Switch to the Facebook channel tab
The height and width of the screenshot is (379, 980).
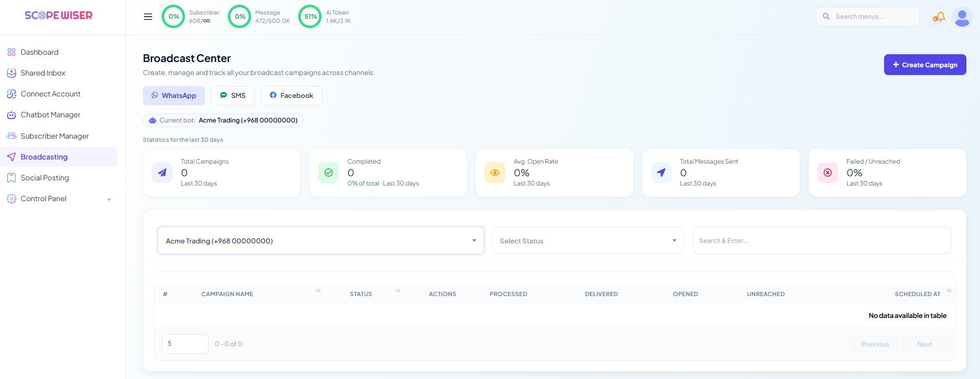click(291, 95)
